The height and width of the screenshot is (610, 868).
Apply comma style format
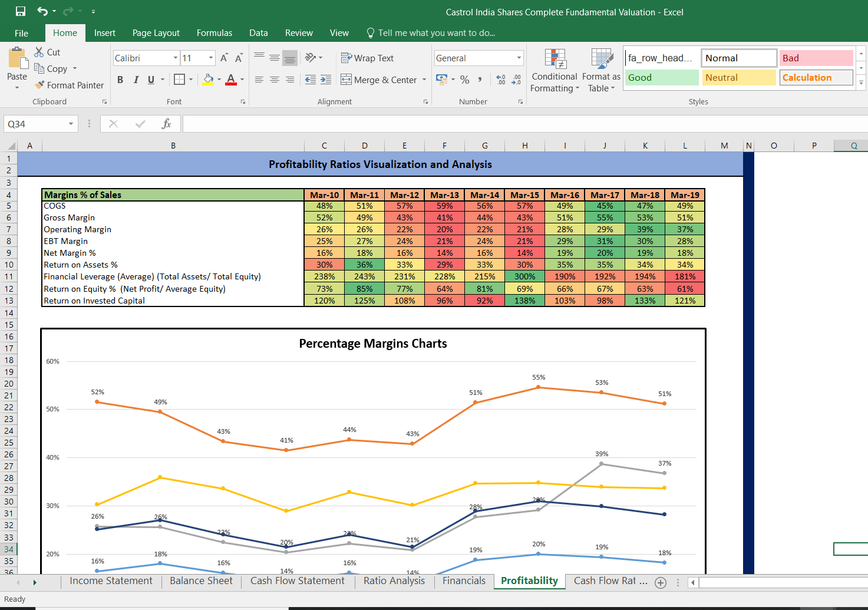[480, 80]
